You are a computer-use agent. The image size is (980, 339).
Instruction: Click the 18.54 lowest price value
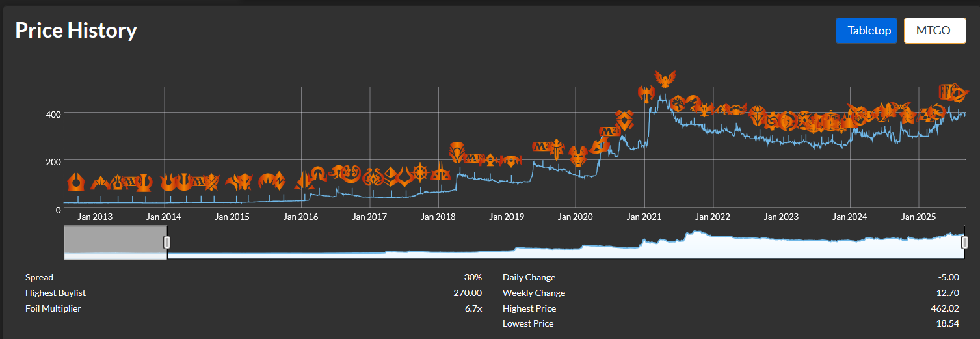pos(947,323)
